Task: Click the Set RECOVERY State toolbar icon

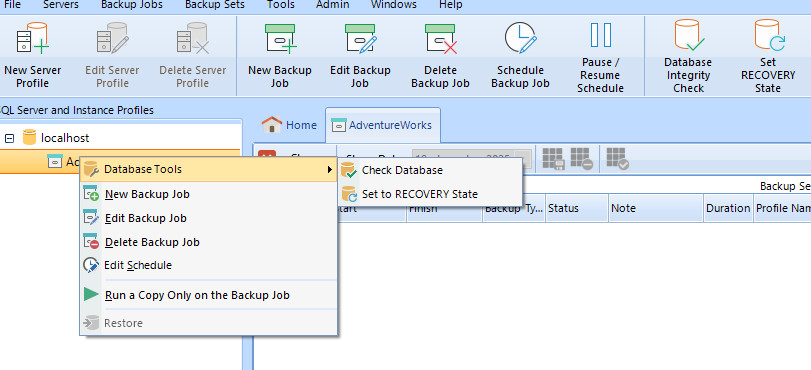Action: (769, 35)
